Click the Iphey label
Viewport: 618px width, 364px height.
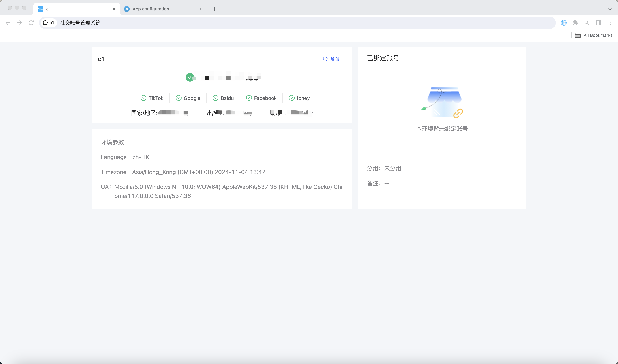pyautogui.click(x=303, y=98)
